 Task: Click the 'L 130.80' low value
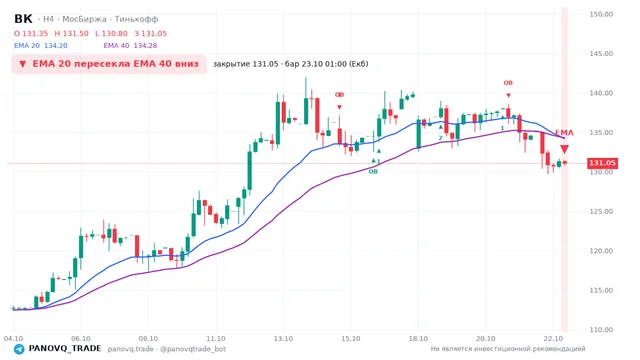click(111, 33)
